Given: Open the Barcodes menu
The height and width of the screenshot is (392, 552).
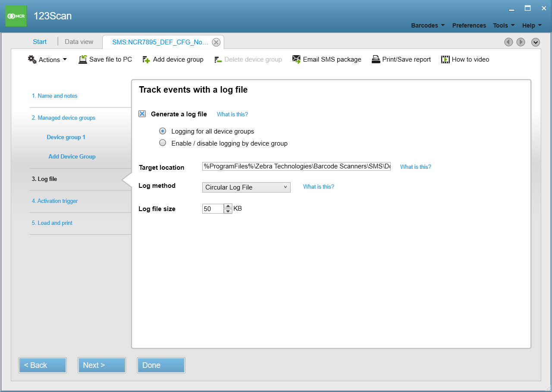Looking at the screenshot, I should pyautogui.click(x=428, y=25).
